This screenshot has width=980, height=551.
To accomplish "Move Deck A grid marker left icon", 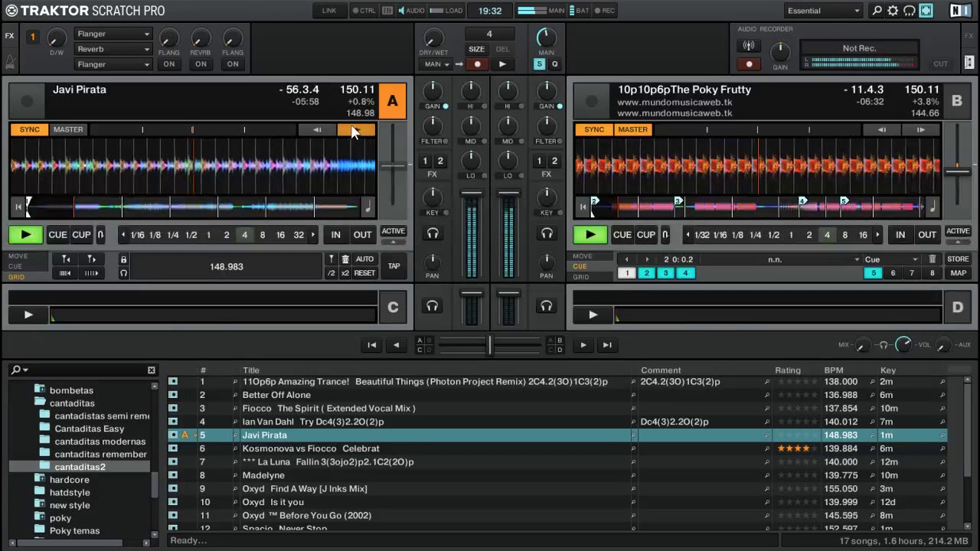I will point(67,259).
